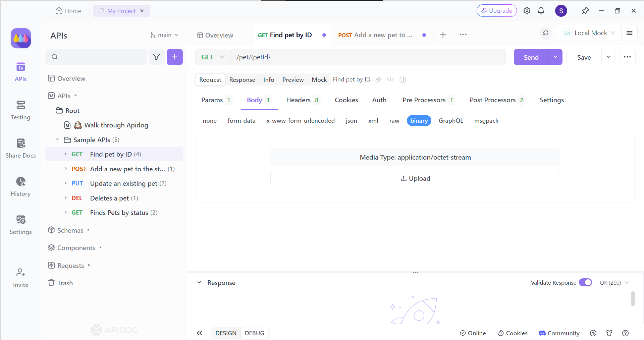Select the msgpack body type
The height and width of the screenshot is (340, 644).
pyautogui.click(x=486, y=121)
